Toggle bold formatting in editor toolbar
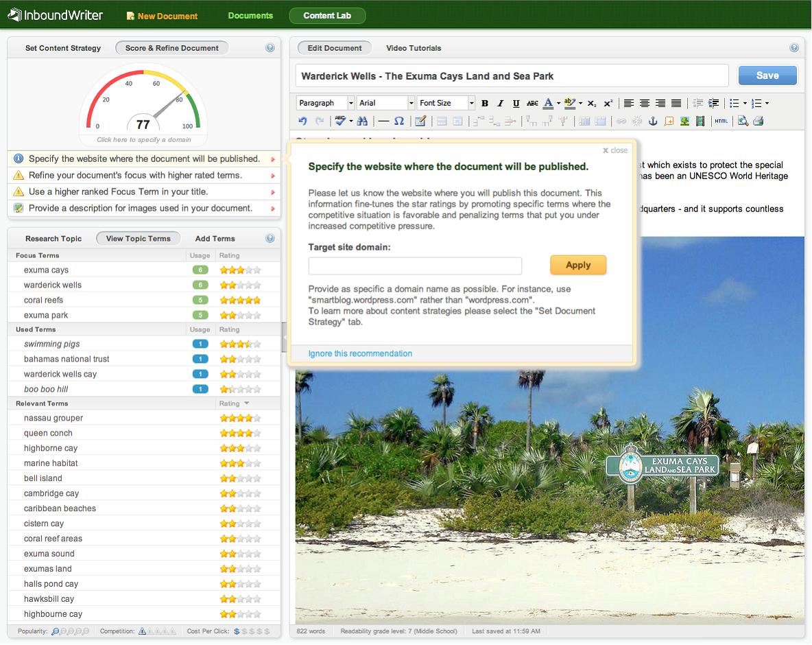This screenshot has width=812, height=645. (485, 103)
